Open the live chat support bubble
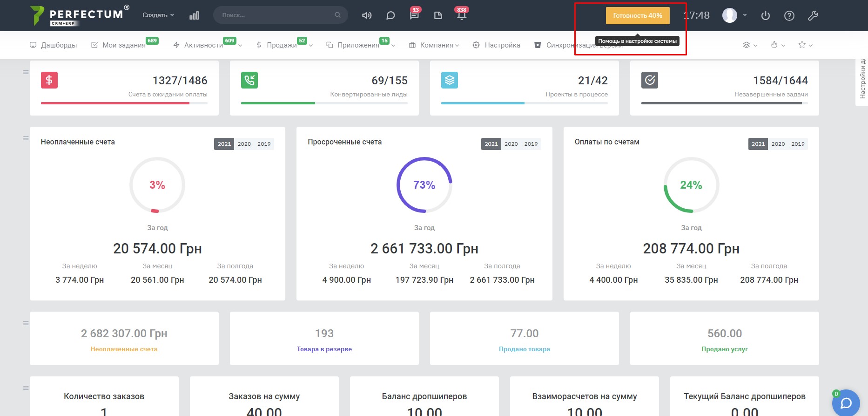This screenshot has height=416, width=868. pyautogui.click(x=846, y=402)
